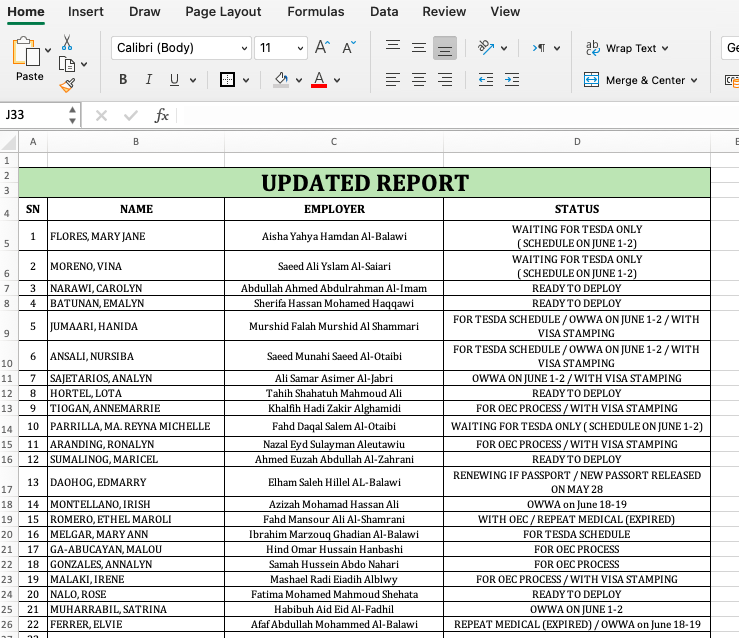Viewport: 739px width, 638px height.
Task: Increase font size with large A icon
Action: click(x=322, y=47)
